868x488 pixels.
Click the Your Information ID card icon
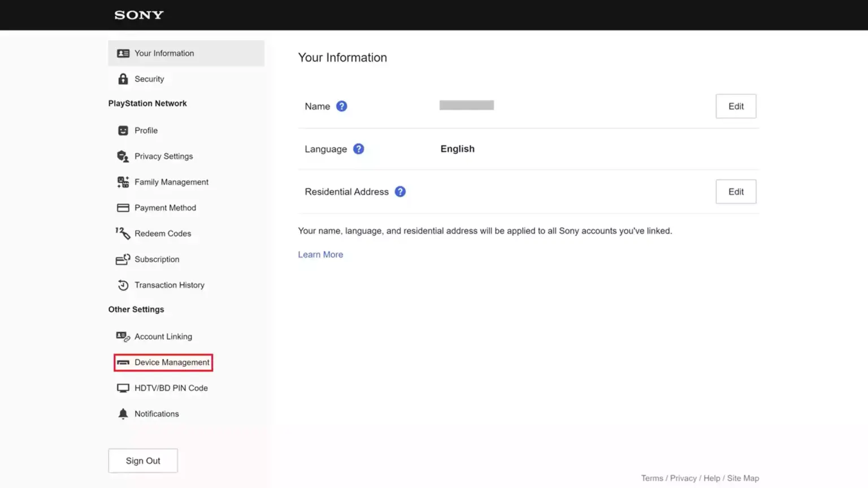(x=123, y=53)
